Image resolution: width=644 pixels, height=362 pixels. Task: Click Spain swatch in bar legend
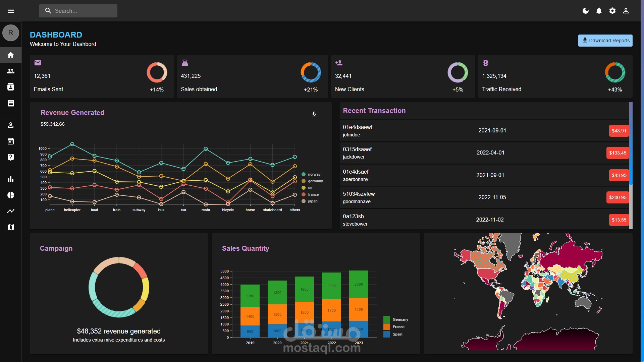387,334
